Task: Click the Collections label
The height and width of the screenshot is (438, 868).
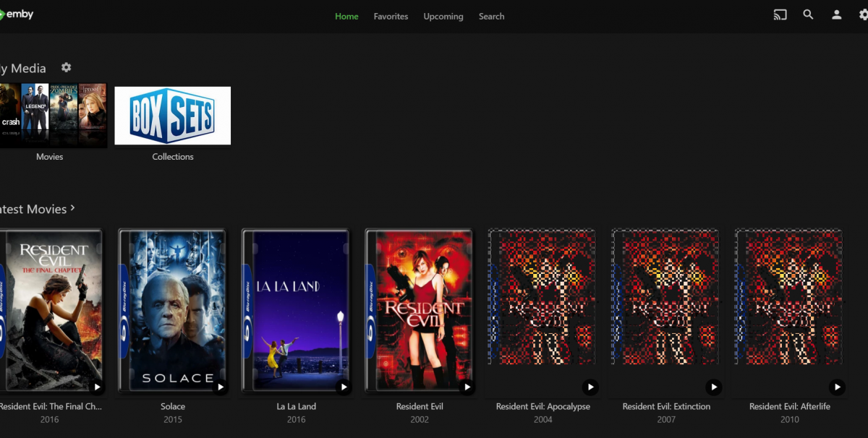Action: [173, 156]
